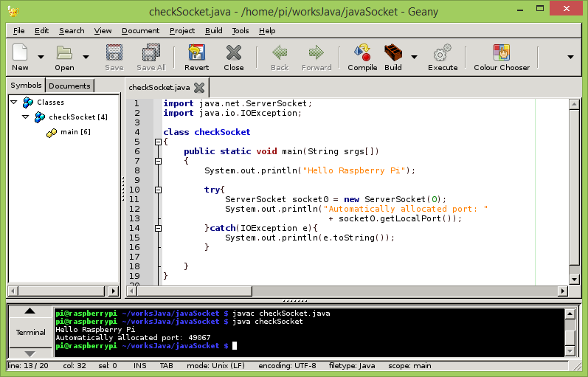Click the Classes icon in symbol tree

(28, 102)
